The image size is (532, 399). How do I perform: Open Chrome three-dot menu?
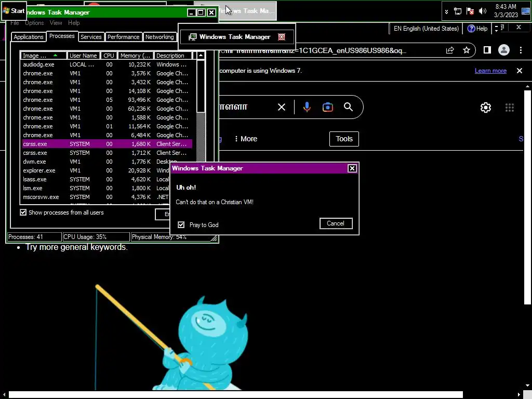coord(521,50)
